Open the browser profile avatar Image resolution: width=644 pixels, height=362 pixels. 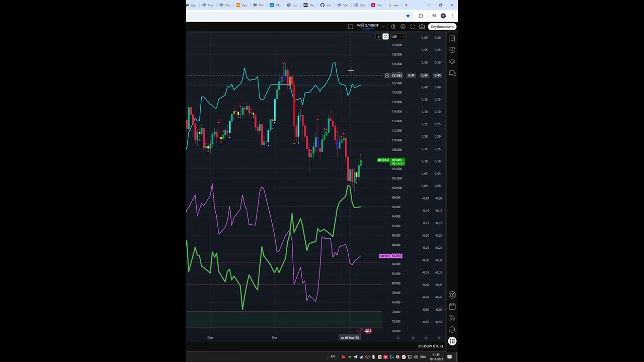click(443, 16)
